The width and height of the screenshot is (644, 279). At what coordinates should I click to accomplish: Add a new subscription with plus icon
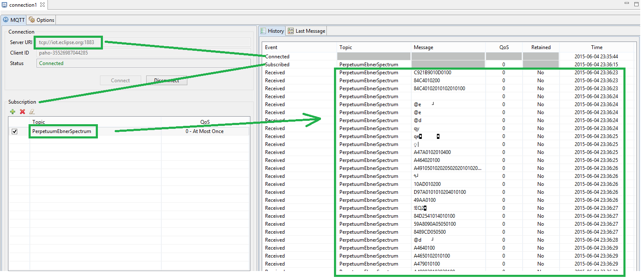(13, 112)
